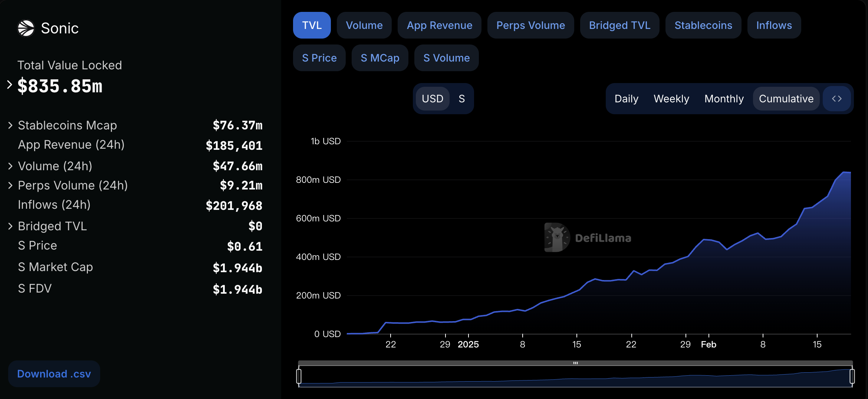Click the Inflows (24h) label
This screenshot has height=399, width=868.
(x=54, y=205)
